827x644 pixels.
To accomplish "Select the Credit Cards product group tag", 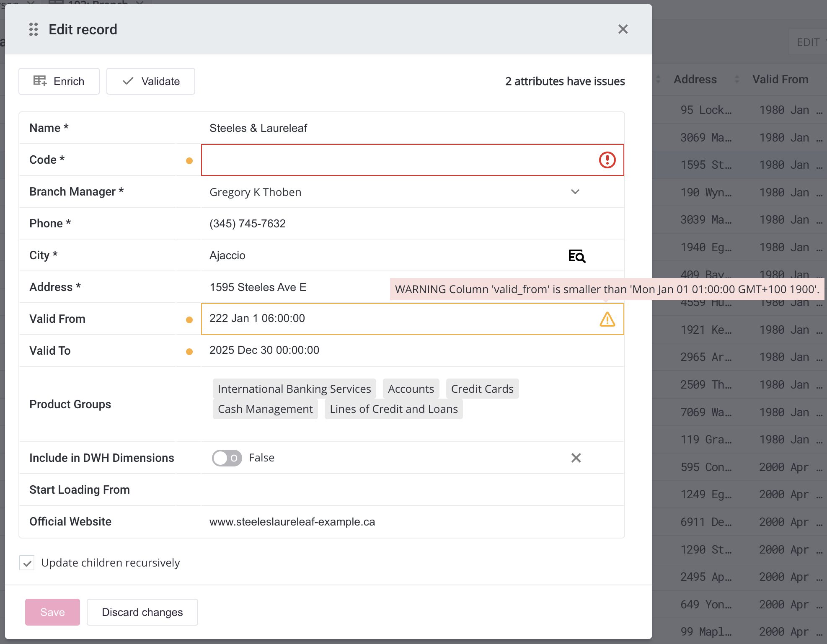I will click(x=482, y=389).
